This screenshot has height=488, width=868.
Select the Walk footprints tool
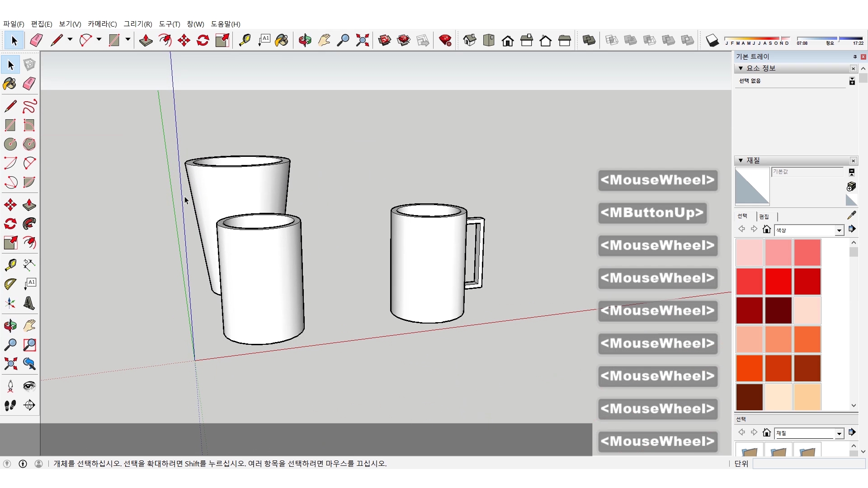[10, 405]
